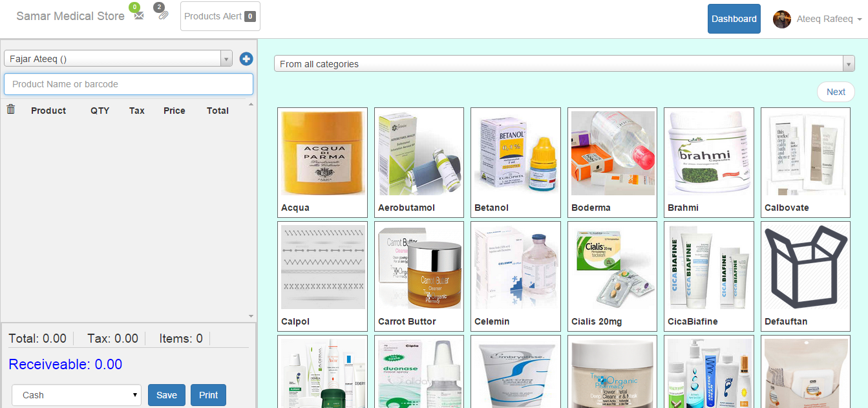Go to the Dashboard
868x408 pixels.
tap(734, 19)
